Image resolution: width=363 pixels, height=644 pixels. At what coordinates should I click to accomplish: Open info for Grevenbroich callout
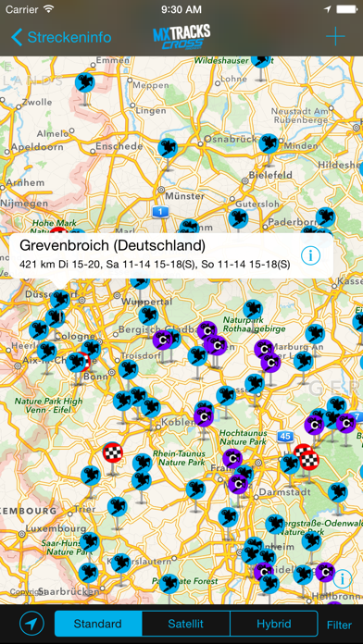310,255
